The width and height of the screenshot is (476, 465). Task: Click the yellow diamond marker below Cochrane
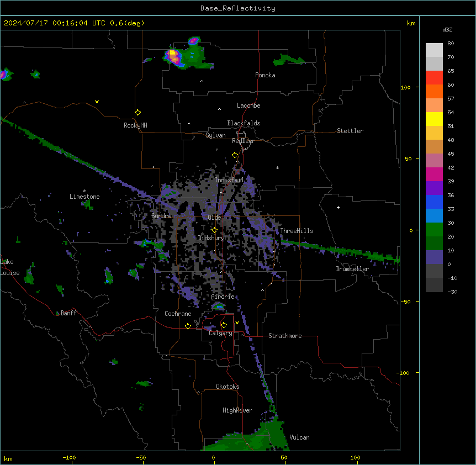pyautogui.click(x=188, y=326)
